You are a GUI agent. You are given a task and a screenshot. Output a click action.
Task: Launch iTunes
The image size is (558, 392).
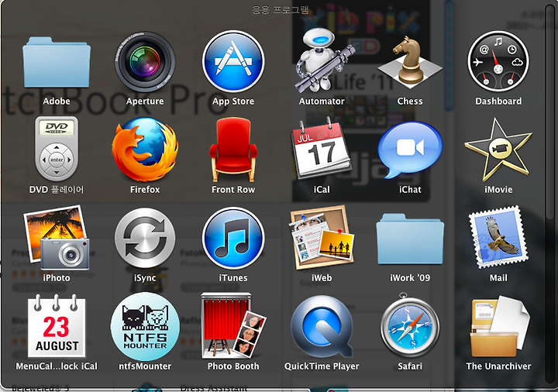(x=233, y=238)
